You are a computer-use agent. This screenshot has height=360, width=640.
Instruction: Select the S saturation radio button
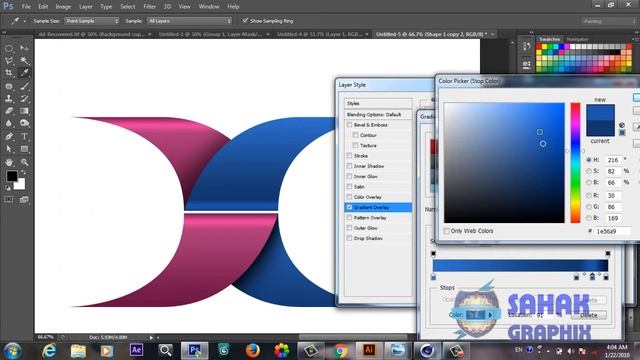click(589, 171)
